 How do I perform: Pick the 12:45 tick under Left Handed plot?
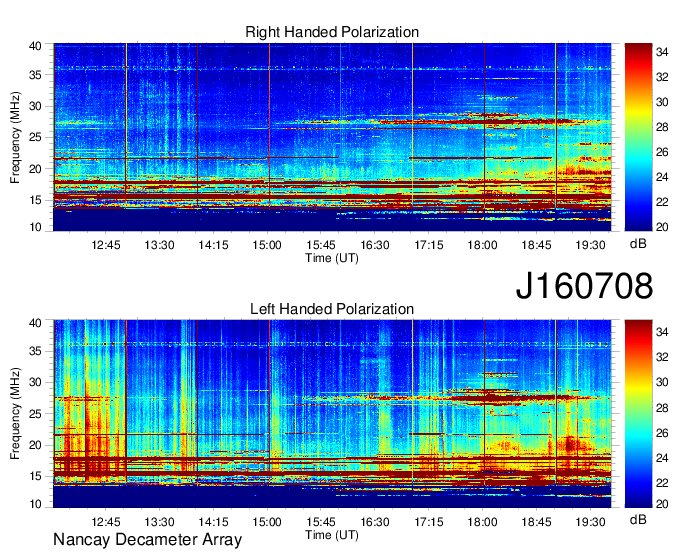pyautogui.click(x=106, y=522)
